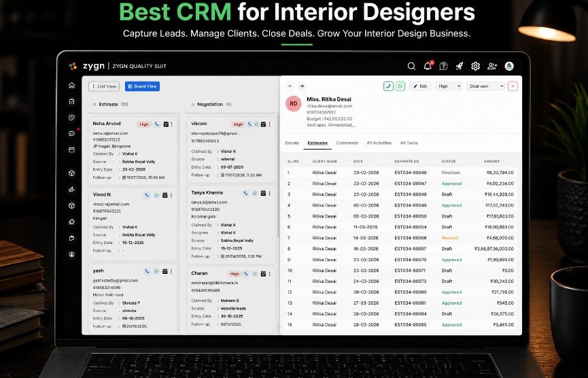The image size is (588, 378).
Task: Open the chat bubble icon with red dot
Action: [71, 133]
